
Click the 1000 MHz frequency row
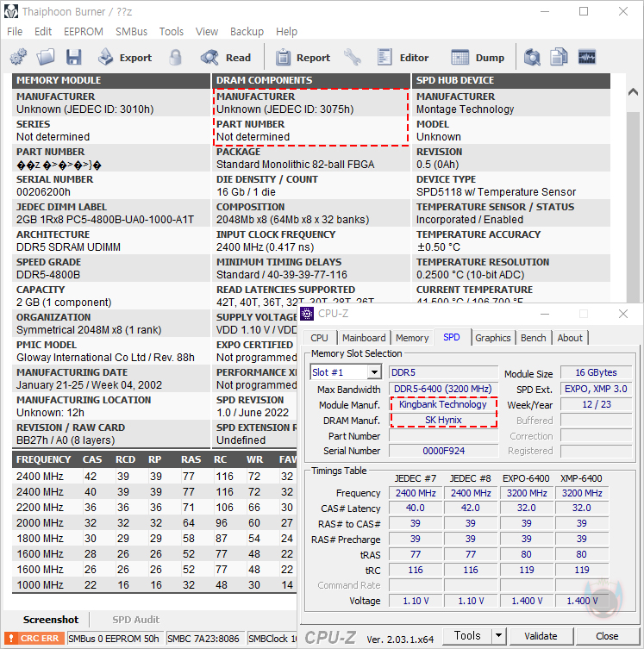pyautogui.click(x=154, y=584)
